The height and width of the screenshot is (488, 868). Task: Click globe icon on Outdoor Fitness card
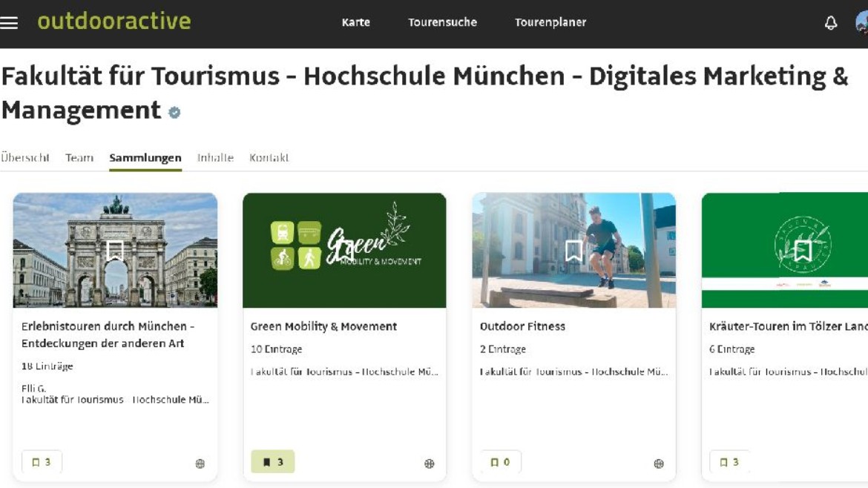(658, 464)
